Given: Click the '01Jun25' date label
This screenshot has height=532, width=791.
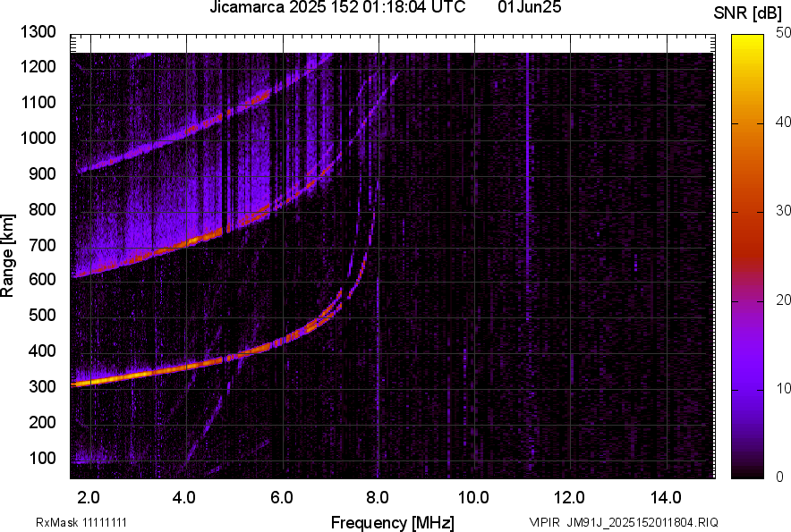Looking at the screenshot, I should 529,7.
